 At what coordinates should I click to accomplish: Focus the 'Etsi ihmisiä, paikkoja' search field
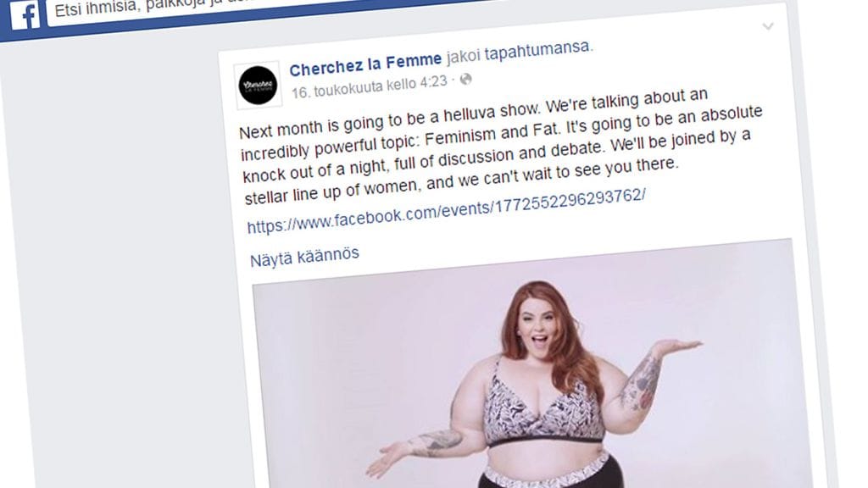click(x=265, y=11)
